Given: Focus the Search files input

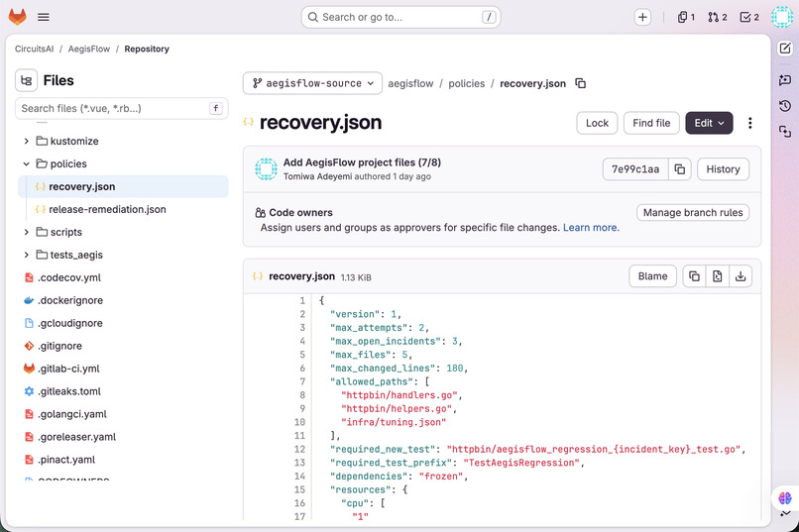Looking at the screenshot, I should [x=122, y=108].
